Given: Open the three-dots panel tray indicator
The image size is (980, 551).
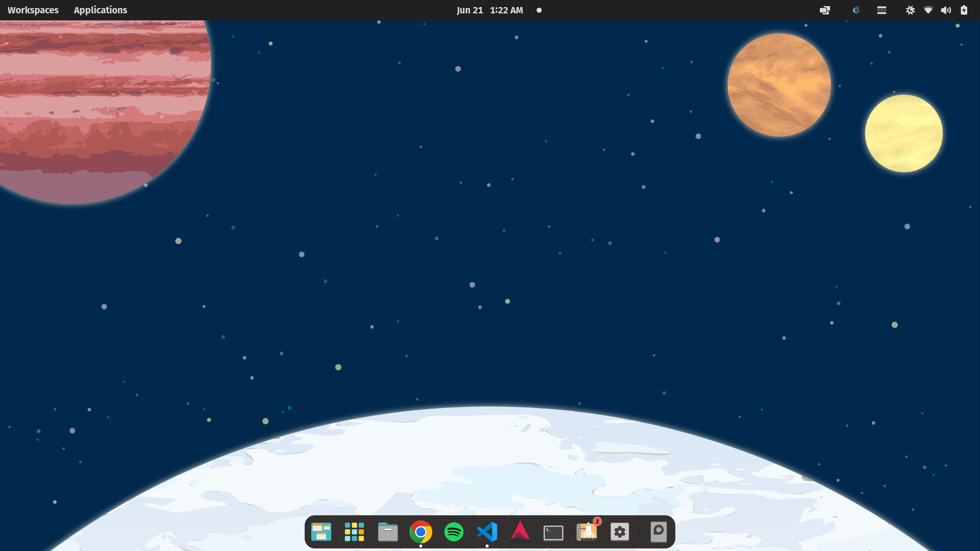Looking at the screenshot, I should (881, 10).
